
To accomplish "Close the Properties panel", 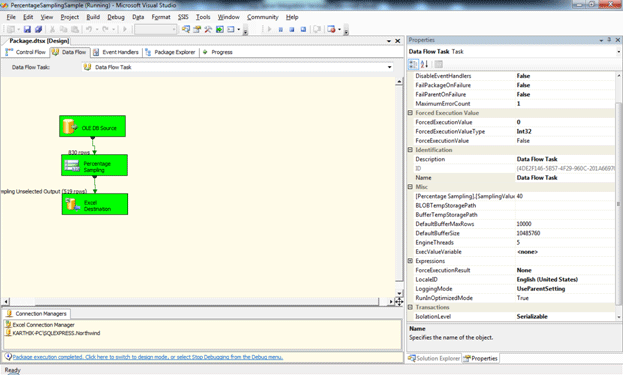I will [x=618, y=40].
